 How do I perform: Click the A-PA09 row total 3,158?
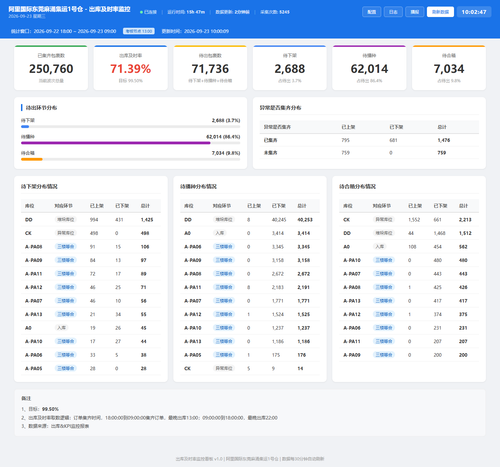coord(304,260)
